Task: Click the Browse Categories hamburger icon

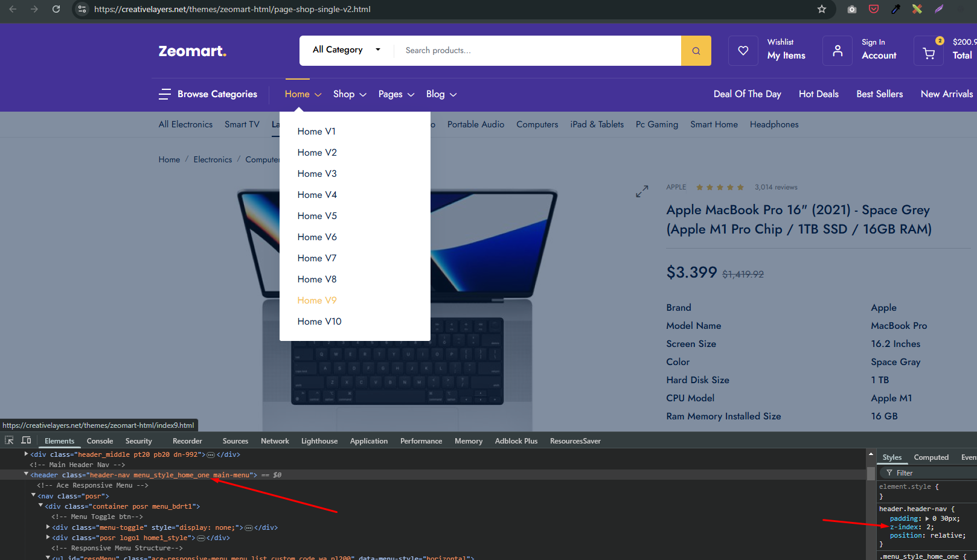Action: [x=165, y=94]
